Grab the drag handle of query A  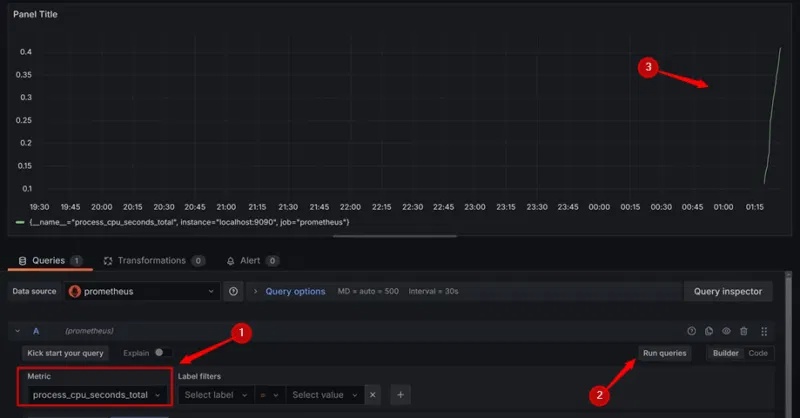click(x=764, y=332)
